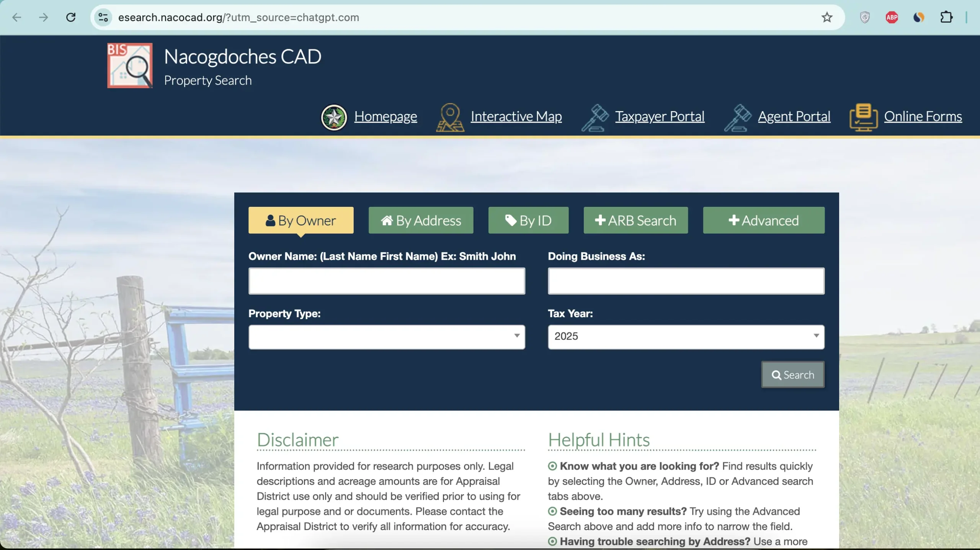Screen dimensions: 980x550
Task: Open the browser extensions puzzle icon
Action: (x=947, y=17)
